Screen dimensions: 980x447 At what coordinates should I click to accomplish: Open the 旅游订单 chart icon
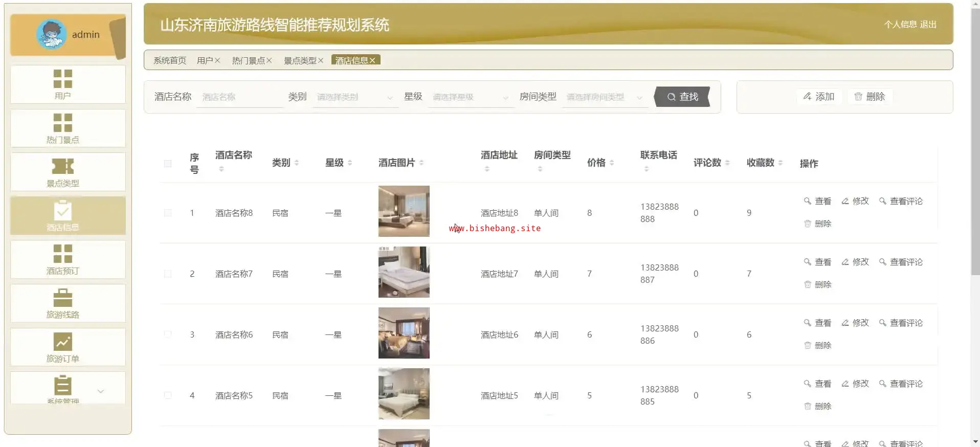(x=63, y=342)
